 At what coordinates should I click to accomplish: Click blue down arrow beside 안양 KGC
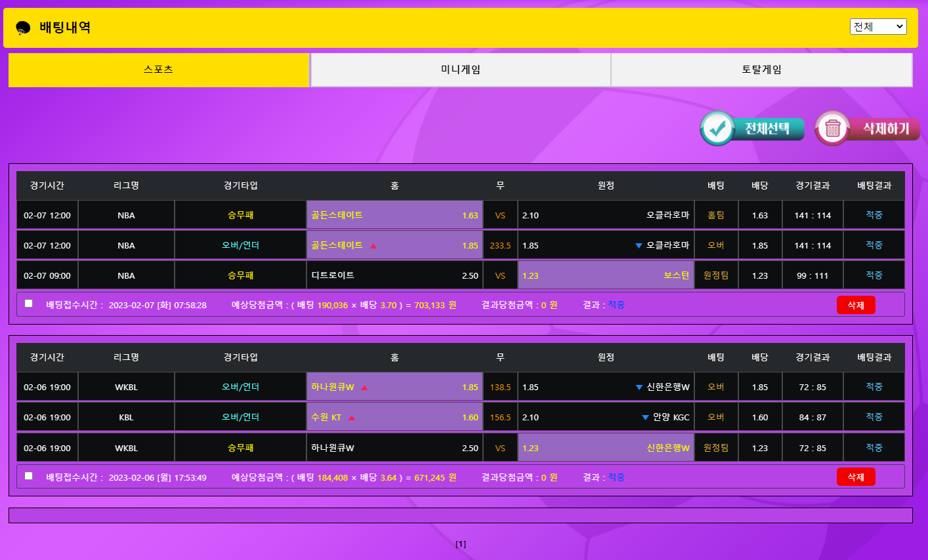coord(645,418)
